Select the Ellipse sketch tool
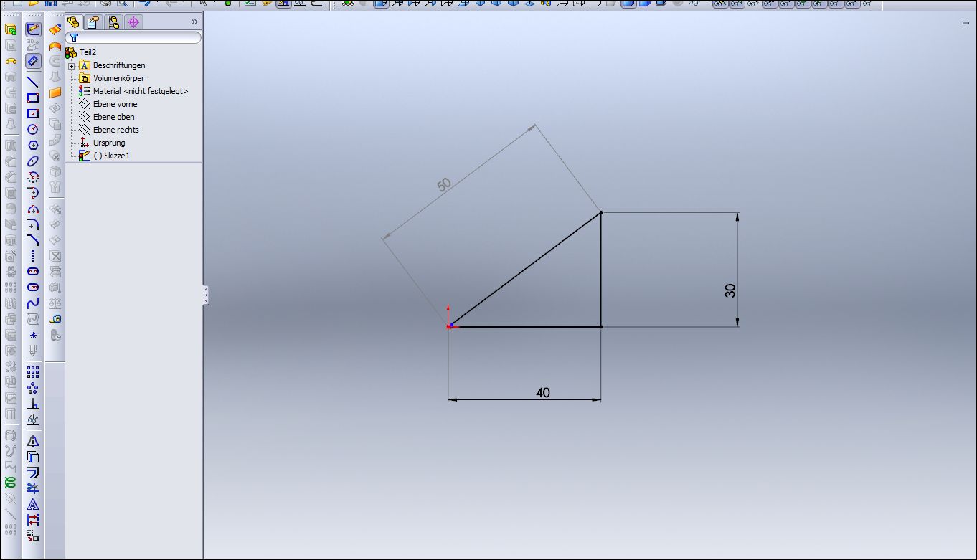977x560 pixels. 33,161
